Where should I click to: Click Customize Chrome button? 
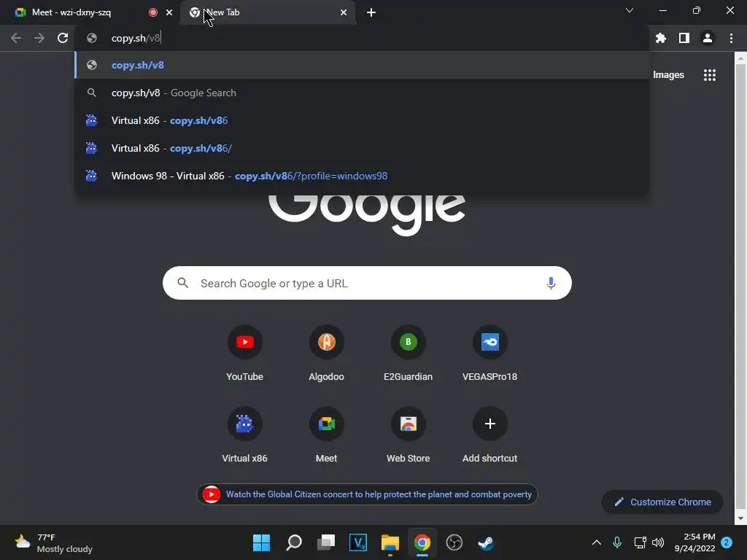[x=662, y=502]
